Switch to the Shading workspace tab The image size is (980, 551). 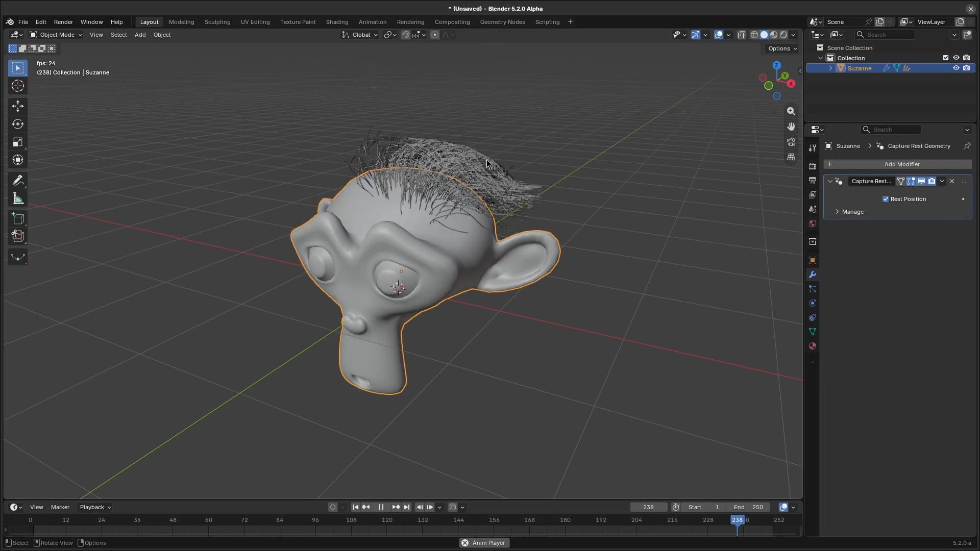click(x=337, y=22)
